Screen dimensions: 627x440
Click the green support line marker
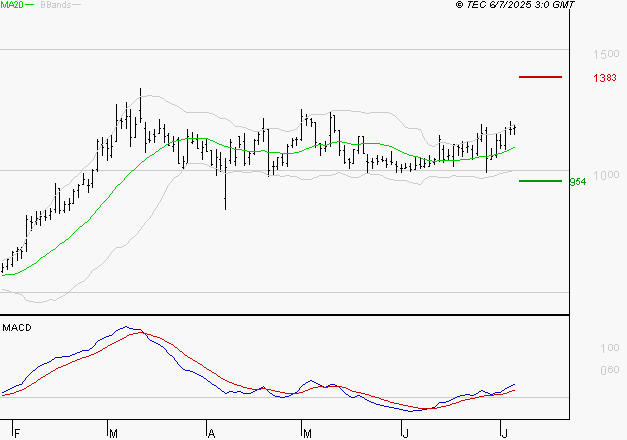[x=540, y=181]
